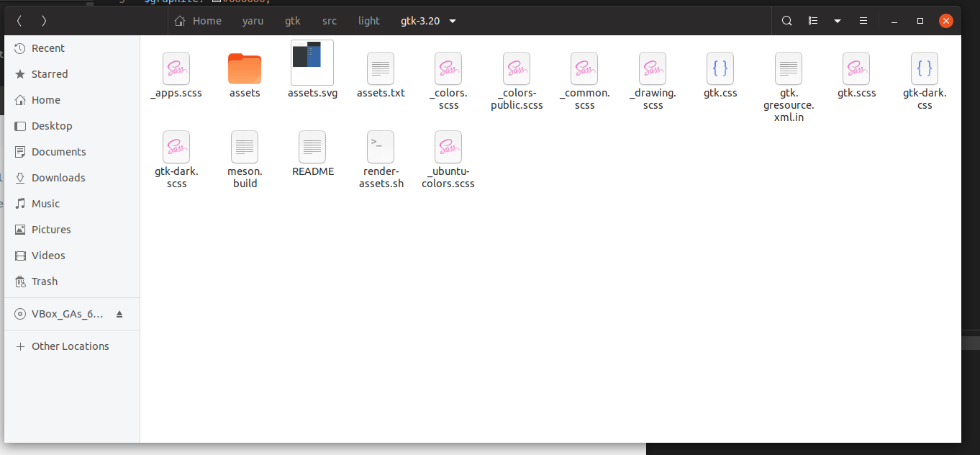
Task: Select the gtk.scss file icon
Action: point(856,68)
